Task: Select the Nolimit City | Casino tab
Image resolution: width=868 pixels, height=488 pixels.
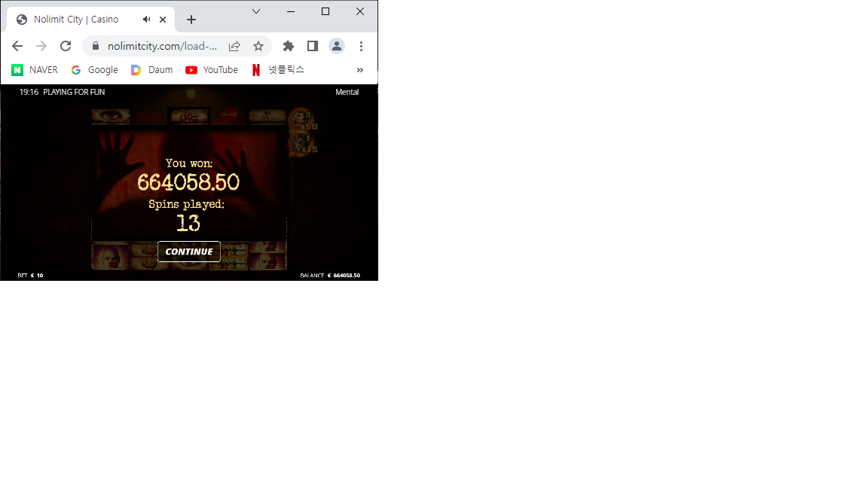Action: pos(90,20)
